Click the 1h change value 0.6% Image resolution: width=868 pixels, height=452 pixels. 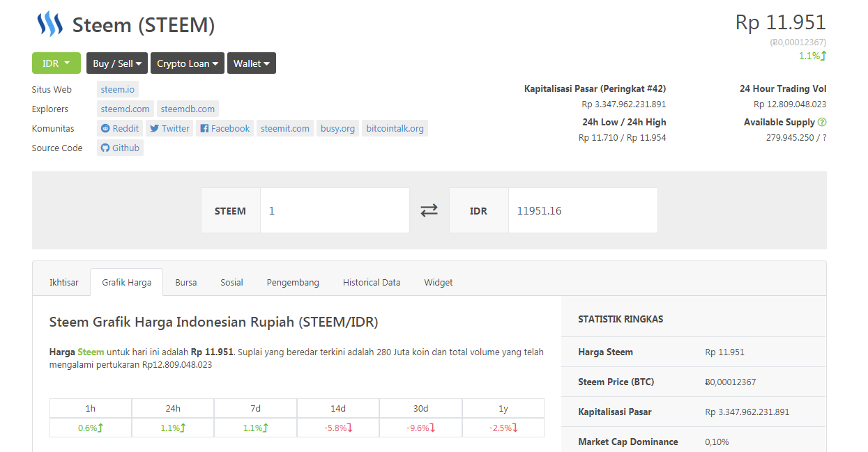(91, 428)
